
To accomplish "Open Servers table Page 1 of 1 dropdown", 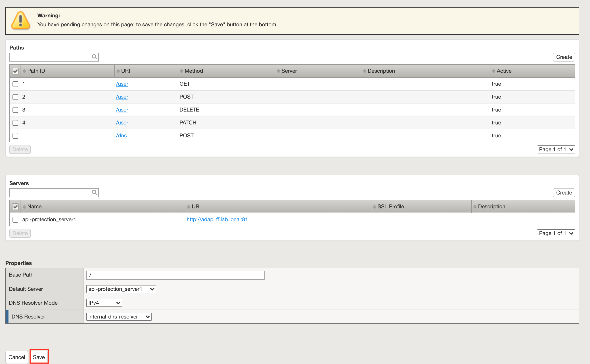I will [556, 233].
